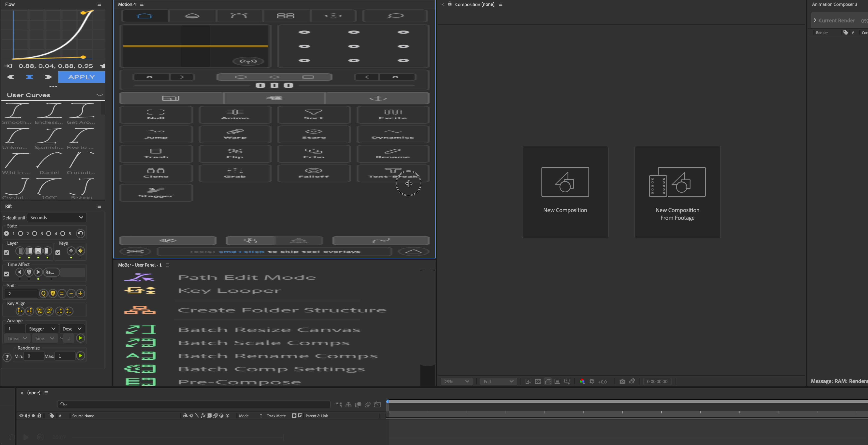Select the Falloff tool in Motion 4
This screenshot has width=868, height=445.
pyautogui.click(x=314, y=173)
